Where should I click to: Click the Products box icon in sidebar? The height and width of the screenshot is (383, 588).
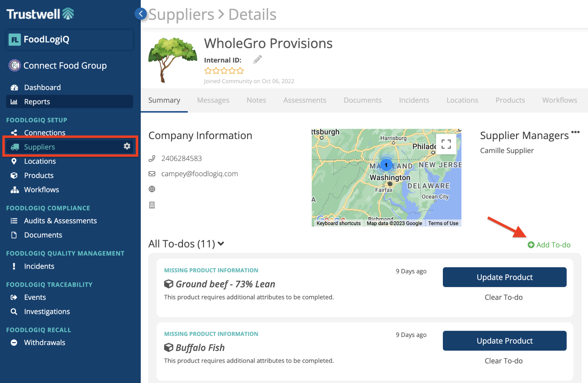pyautogui.click(x=14, y=175)
